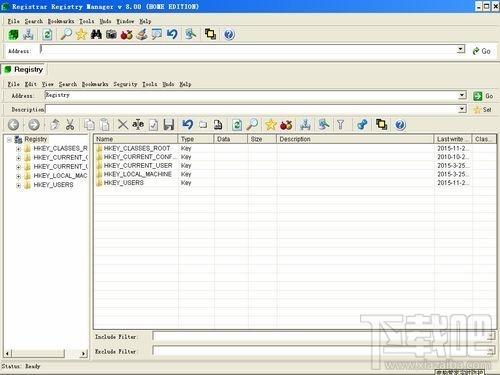
Task: Open bookmarks with the top toolbar star
Action: tap(81, 34)
